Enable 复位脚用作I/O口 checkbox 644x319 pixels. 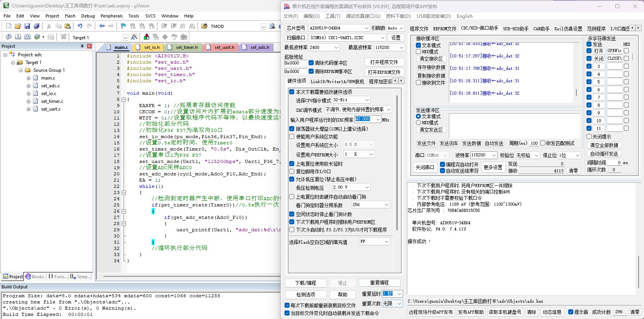291,172
